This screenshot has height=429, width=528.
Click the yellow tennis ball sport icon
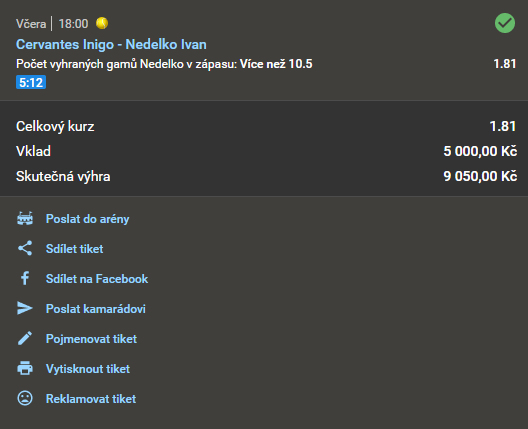(x=102, y=23)
